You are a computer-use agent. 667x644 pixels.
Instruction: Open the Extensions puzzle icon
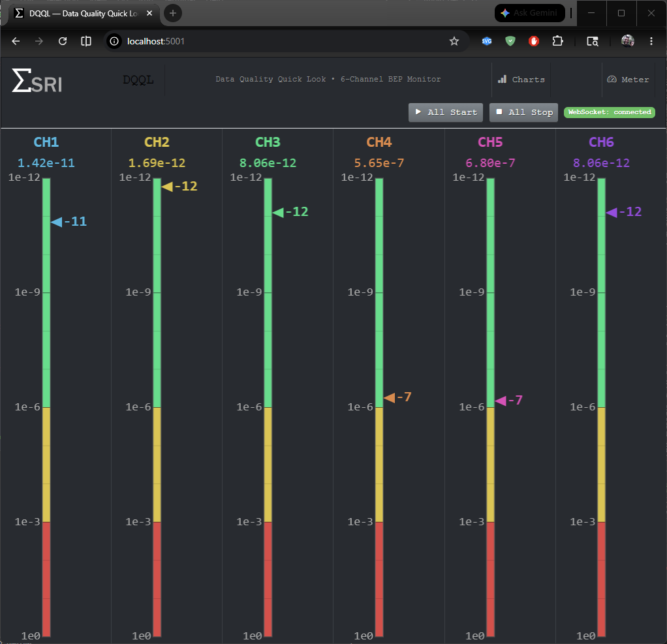click(557, 41)
